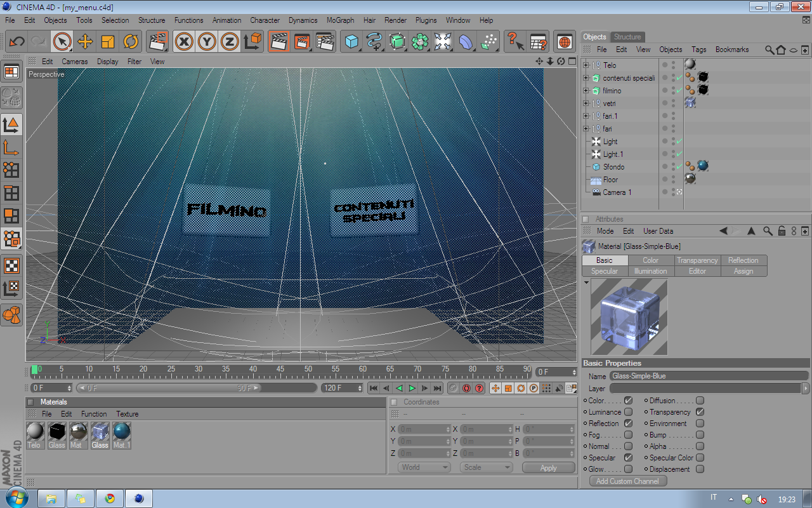Enable the Alpha channel checkbox
The width and height of the screenshot is (812, 508).
click(700, 446)
